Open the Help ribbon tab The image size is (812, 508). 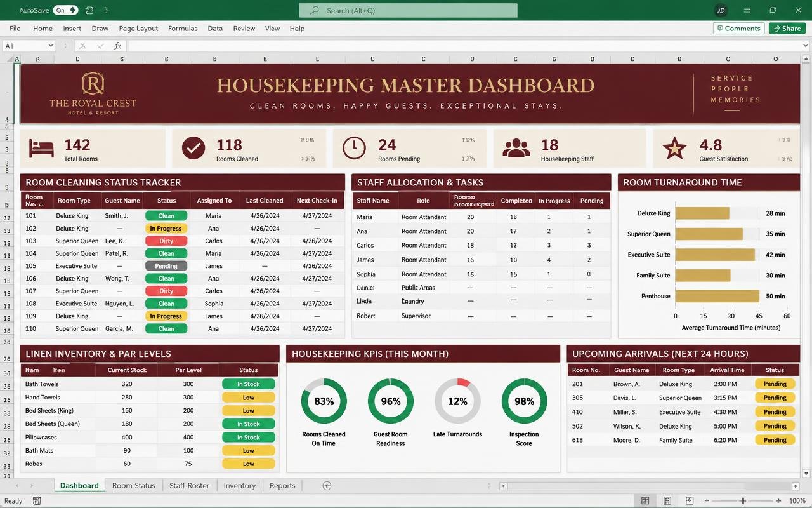coord(297,29)
